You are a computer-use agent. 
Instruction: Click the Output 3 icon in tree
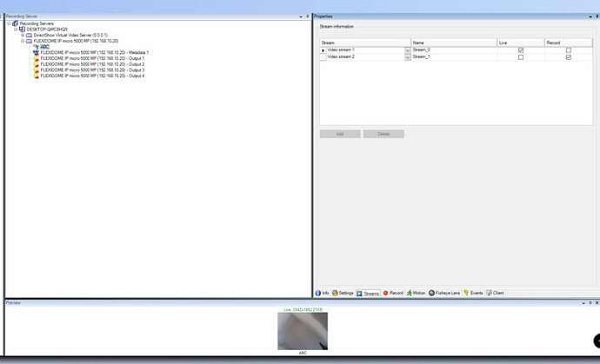coord(36,70)
